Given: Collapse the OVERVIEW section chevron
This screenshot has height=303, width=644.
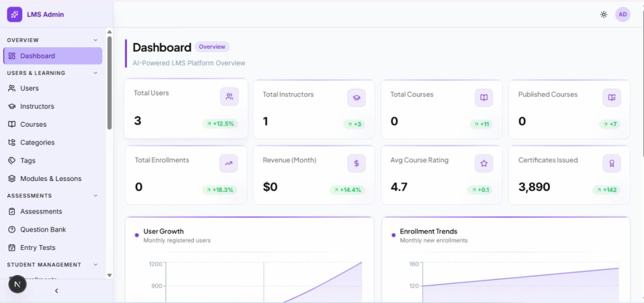Looking at the screenshot, I should point(96,40).
